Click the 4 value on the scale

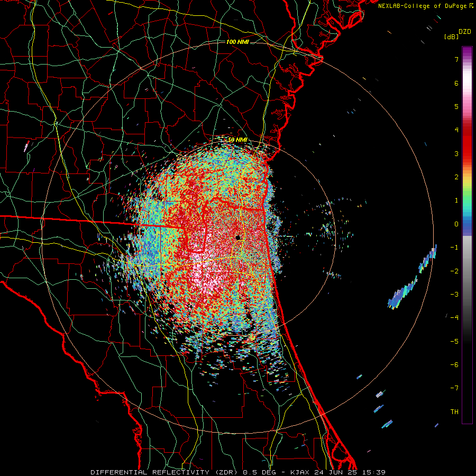(x=456, y=130)
